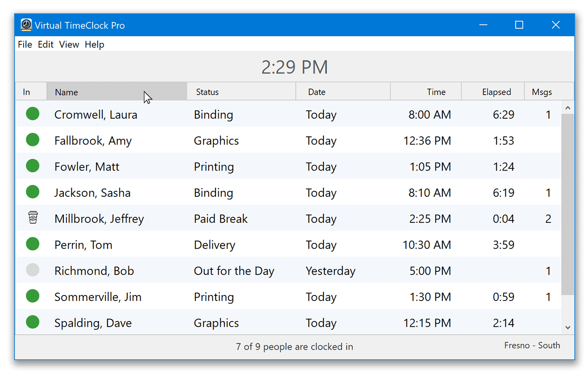Sort by the Msgs column header
This screenshot has width=588, height=373.
(549, 92)
